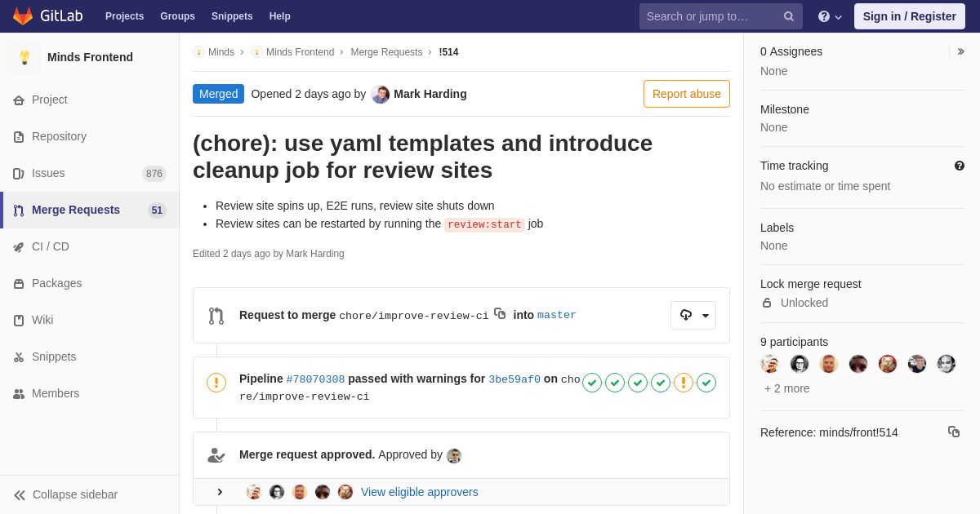Image resolution: width=980 pixels, height=514 pixels.
Task: Click the !514 breadcrumb
Action: [x=448, y=52]
